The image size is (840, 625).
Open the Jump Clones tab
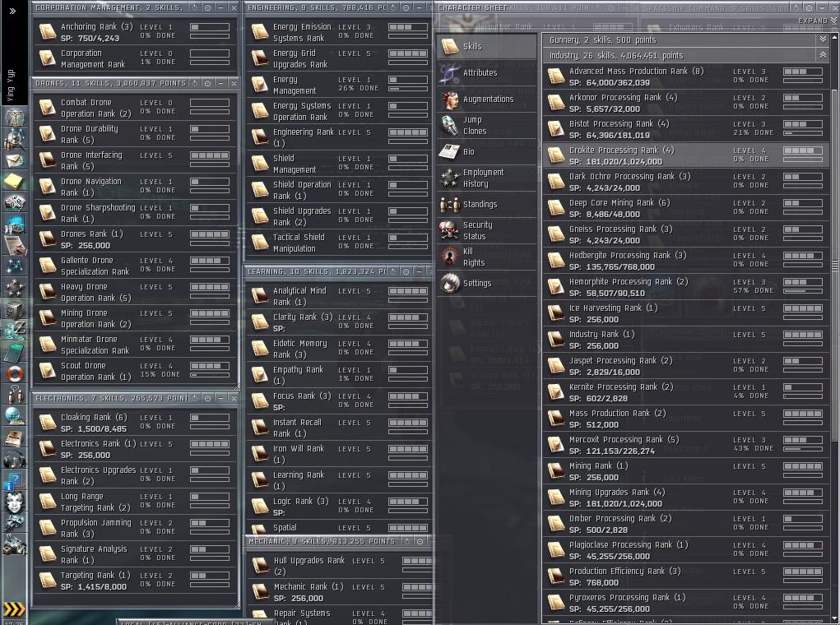[x=486, y=125]
